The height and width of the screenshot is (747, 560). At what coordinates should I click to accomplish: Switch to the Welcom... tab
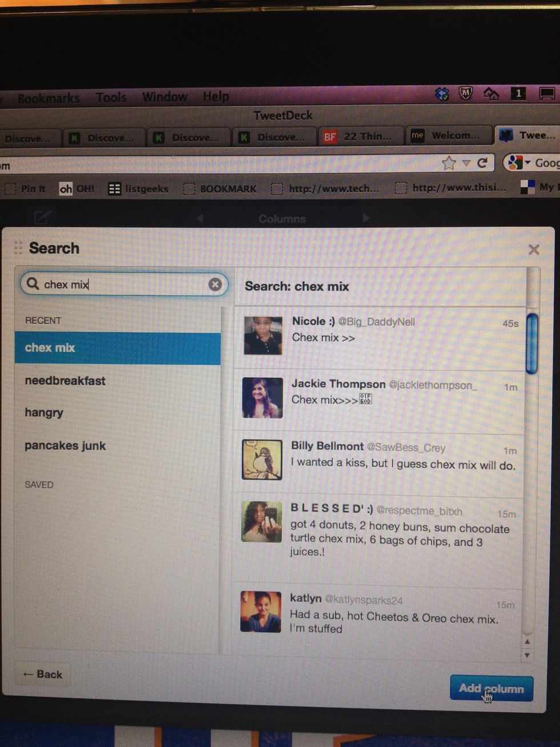point(449,135)
